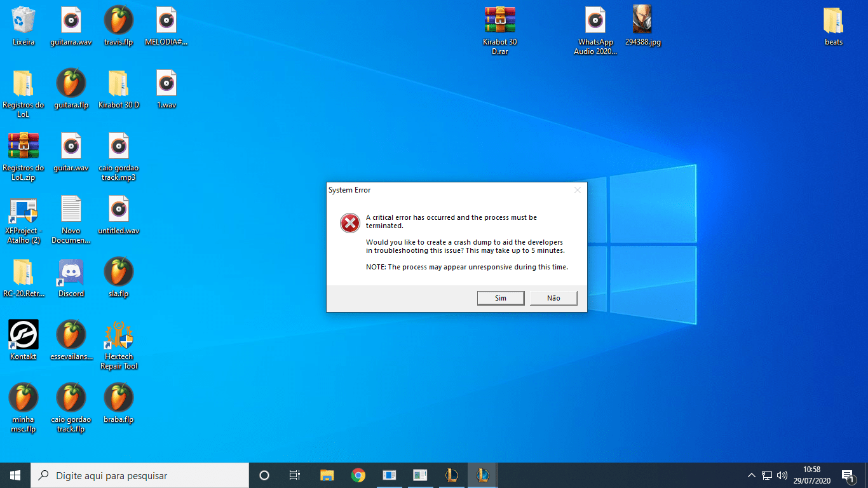Select guitar.wav desktop file
Image resolution: width=868 pixels, height=488 pixels.
click(71, 152)
